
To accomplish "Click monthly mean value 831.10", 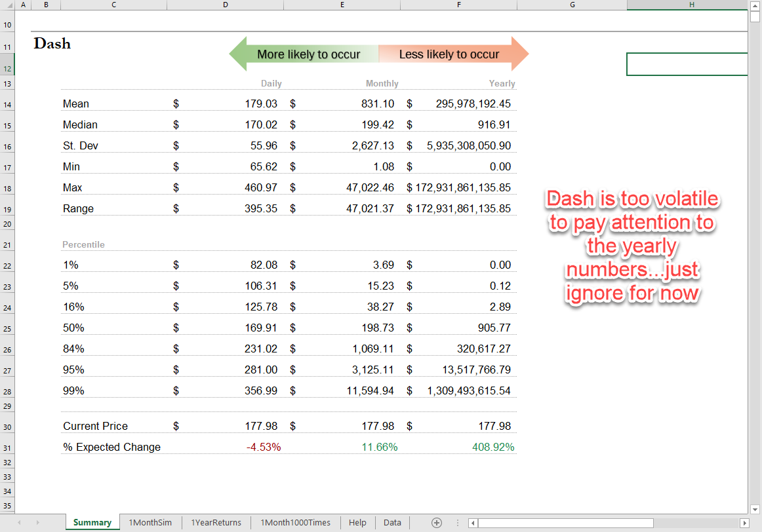I will point(378,104).
